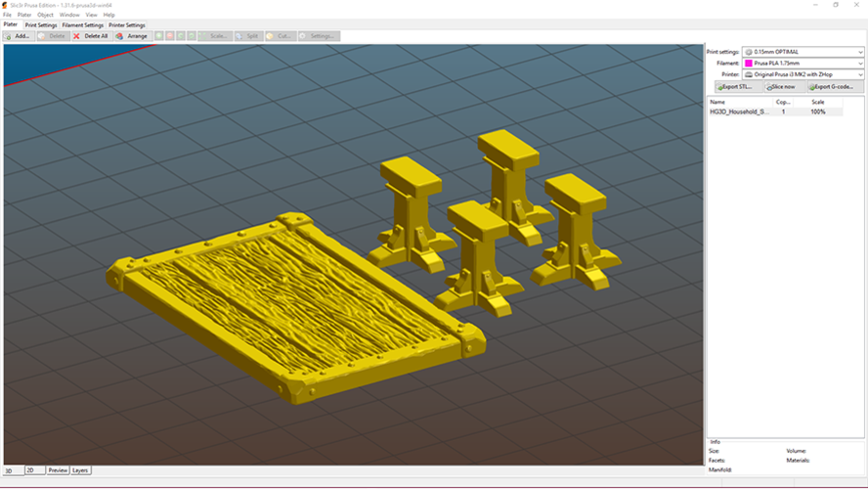This screenshot has width=868, height=489.
Task: Switch to the Preview view tab
Action: (x=58, y=470)
